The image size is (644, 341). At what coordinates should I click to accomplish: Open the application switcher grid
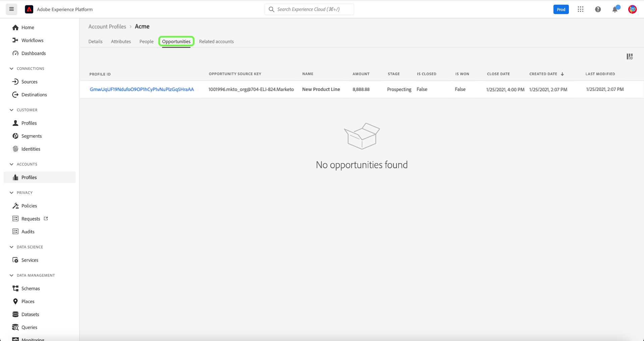point(581,9)
